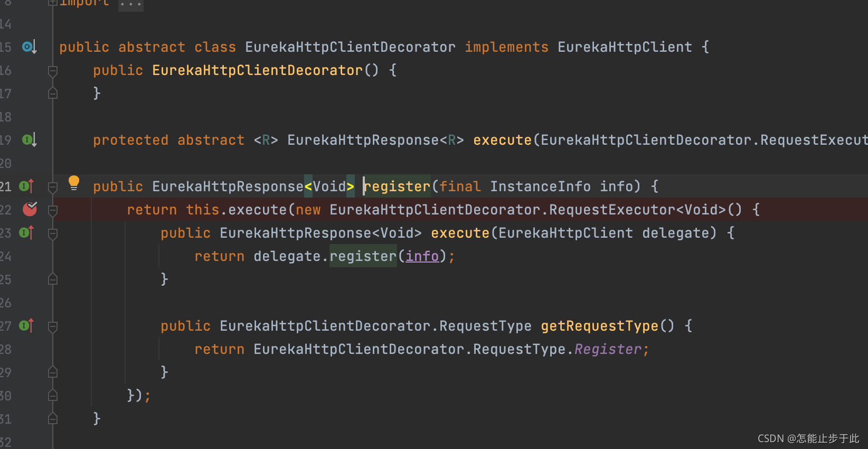
Task: Click the subclasses gutter icon on line 15
Action: [x=29, y=47]
